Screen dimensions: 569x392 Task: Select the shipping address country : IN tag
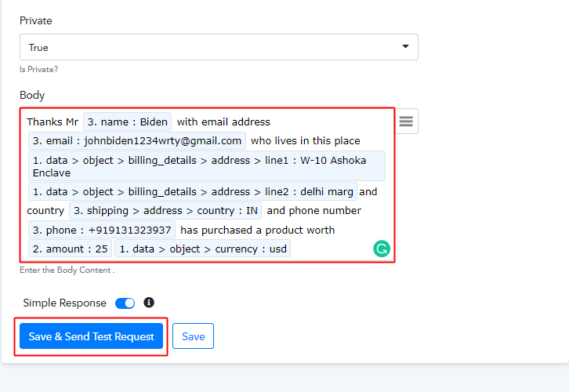tap(165, 211)
